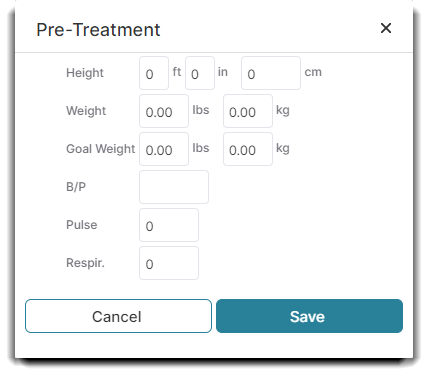Click the Height feet input field
The width and height of the screenshot is (428, 388).
tap(154, 73)
